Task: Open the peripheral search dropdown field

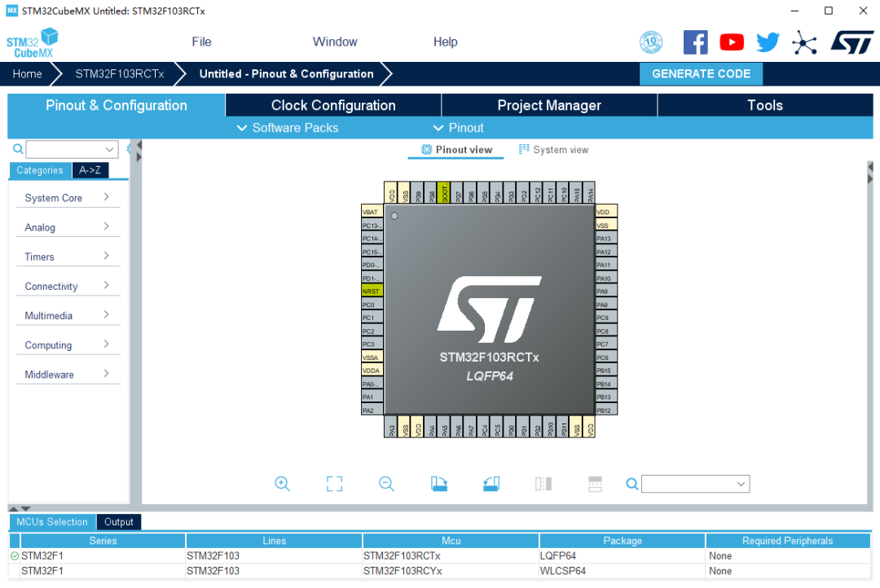Action: (x=72, y=149)
